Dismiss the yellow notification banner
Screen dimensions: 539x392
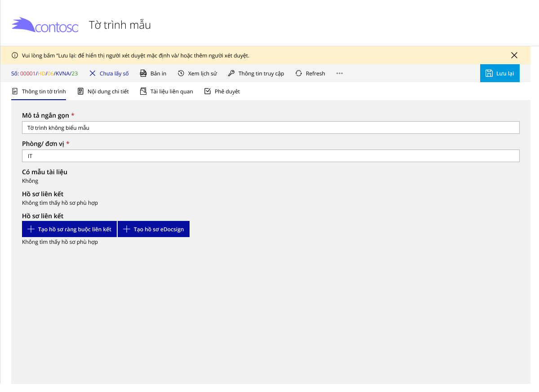(514, 56)
